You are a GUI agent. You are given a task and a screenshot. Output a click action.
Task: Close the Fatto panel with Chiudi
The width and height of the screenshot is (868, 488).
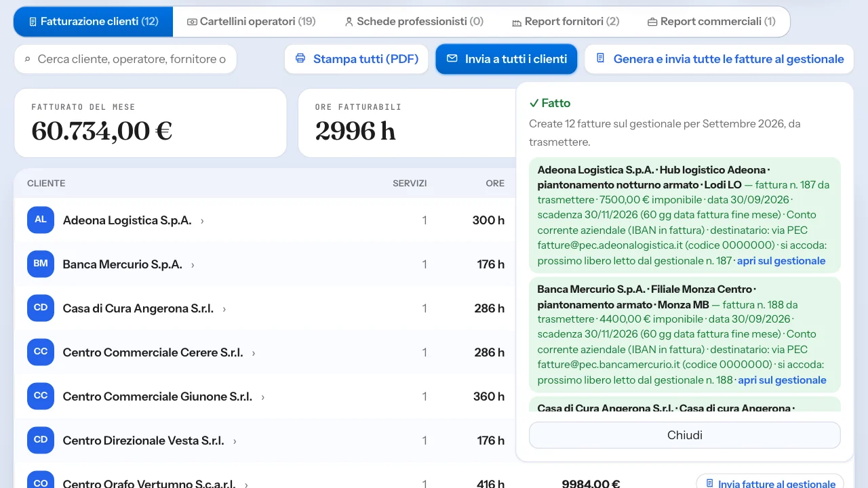click(x=685, y=435)
